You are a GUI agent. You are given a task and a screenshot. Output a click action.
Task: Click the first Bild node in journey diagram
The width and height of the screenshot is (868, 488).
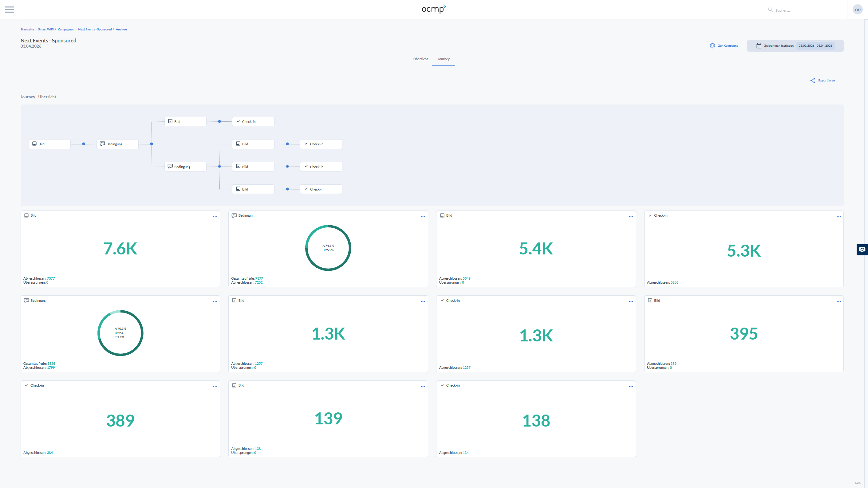49,144
